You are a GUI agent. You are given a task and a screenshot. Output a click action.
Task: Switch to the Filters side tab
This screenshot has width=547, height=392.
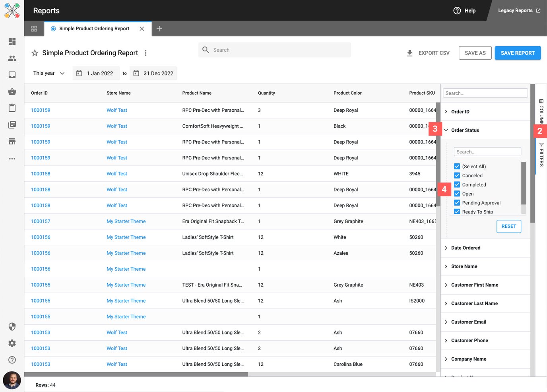point(541,155)
